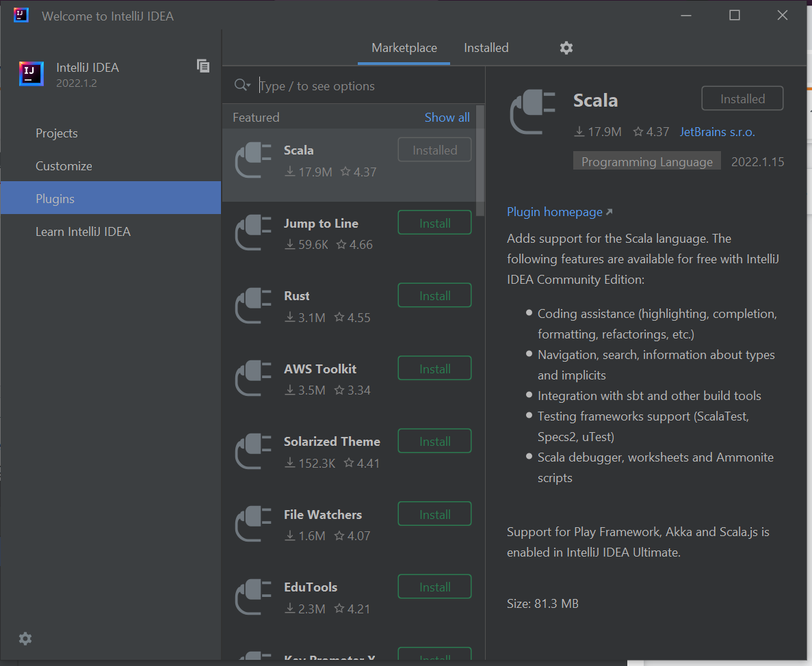Click the IntelliJ IDEA logo in sidebar
The image size is (812, 666).
coord(31,73)
